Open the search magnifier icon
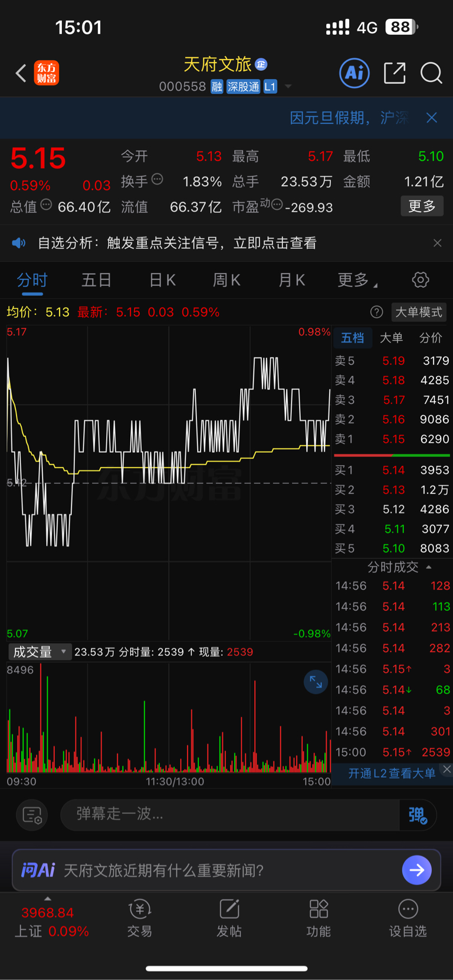 [x=431, y=73]
